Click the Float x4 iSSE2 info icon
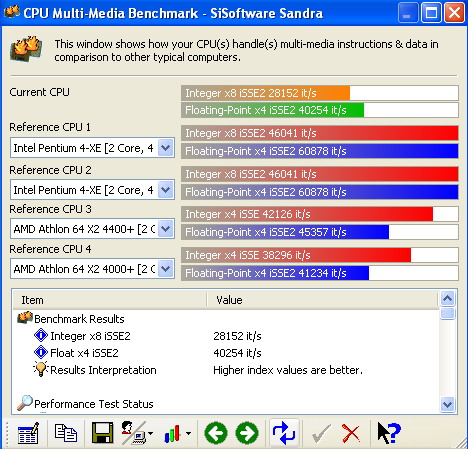This screenshot has width=468, height=449. [41, 352]
